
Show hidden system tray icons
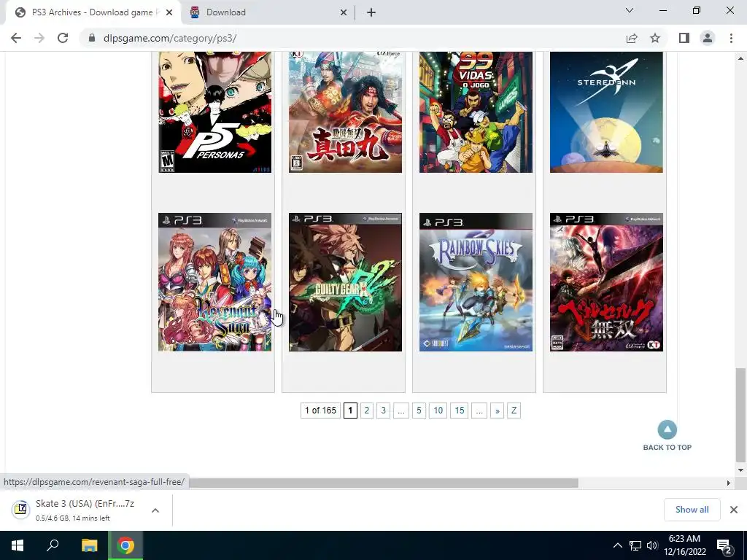coord(617,545)
